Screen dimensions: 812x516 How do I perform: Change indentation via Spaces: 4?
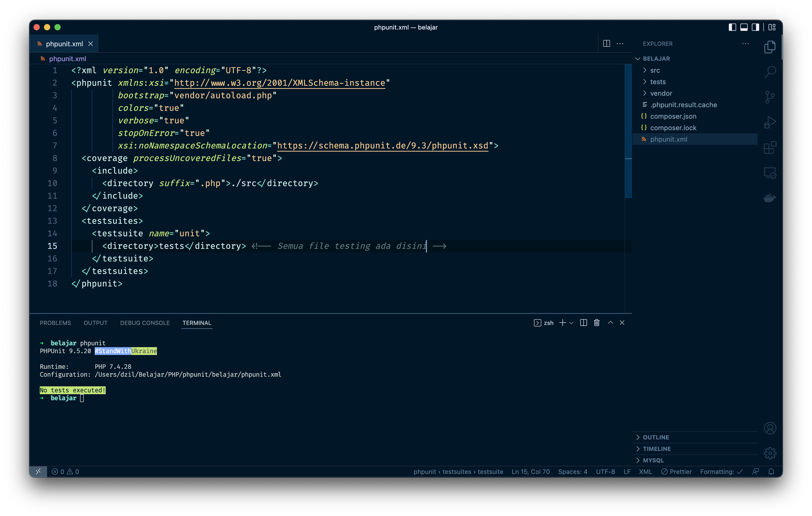pyautogui.click(x=573, y=472)
